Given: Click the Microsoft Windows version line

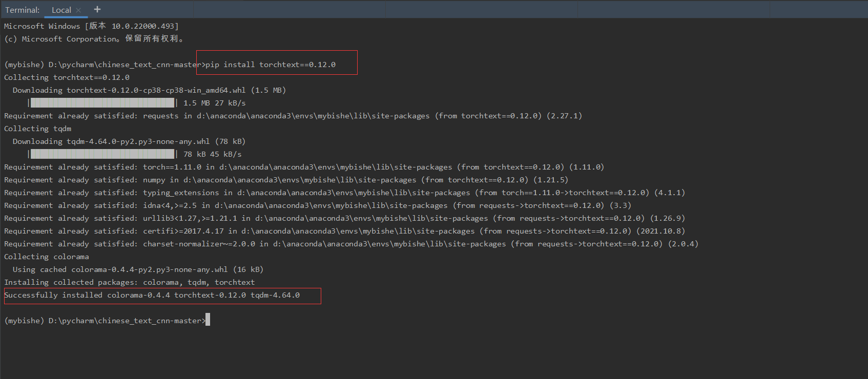Looking at the screenshot, I should 92,26.
